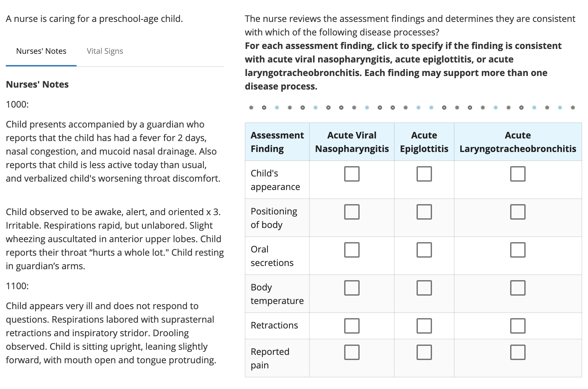Click the first progress dot above the table
This screenshot has height=389, width=588.
[251, 107]
